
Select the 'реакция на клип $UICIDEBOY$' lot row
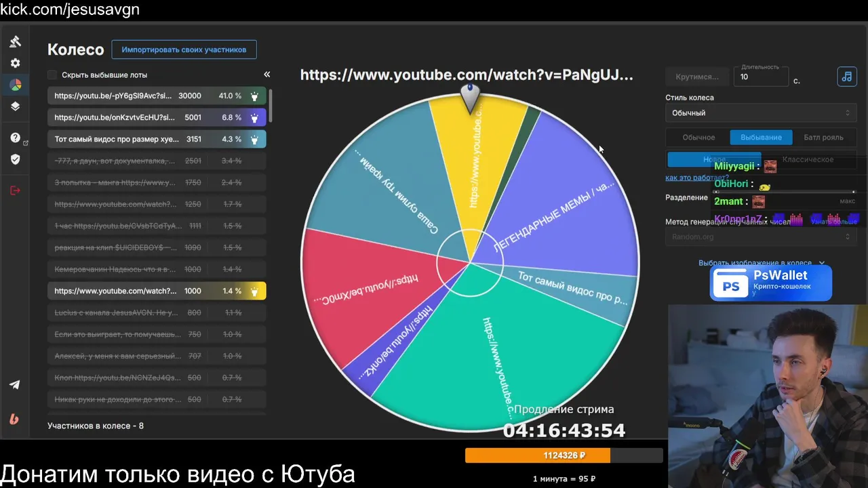click(157, 248)
